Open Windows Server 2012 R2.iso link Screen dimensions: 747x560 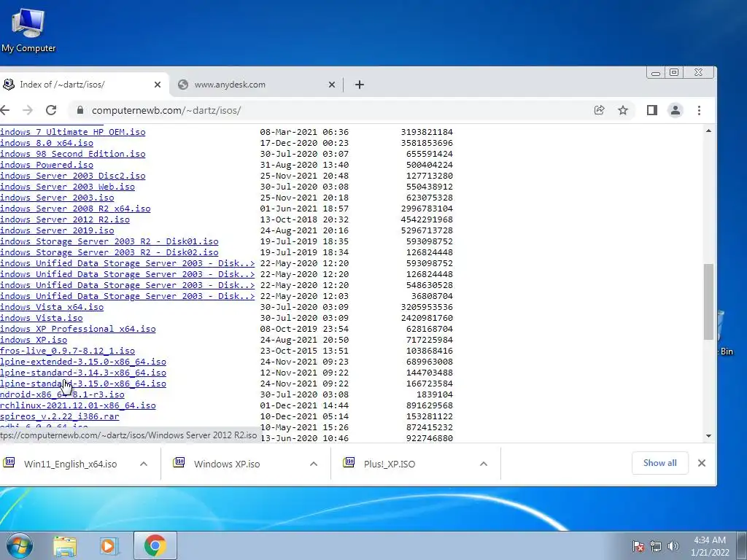click(x=65, y=219)
